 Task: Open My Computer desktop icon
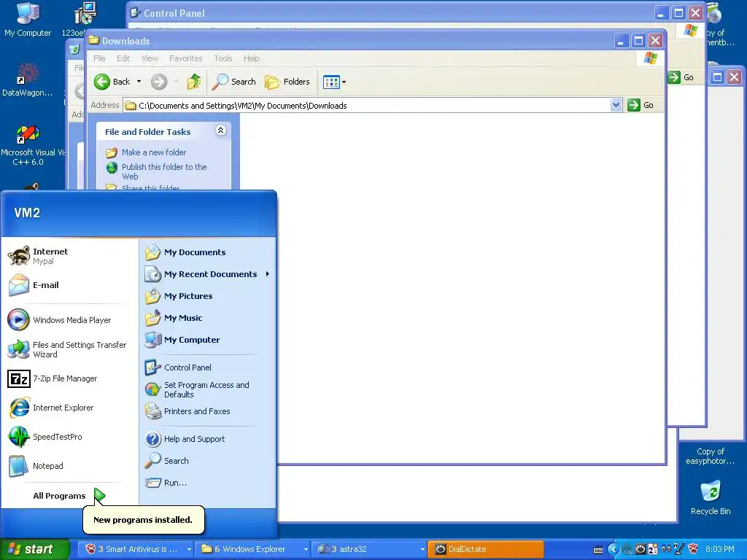coord(28,20)
